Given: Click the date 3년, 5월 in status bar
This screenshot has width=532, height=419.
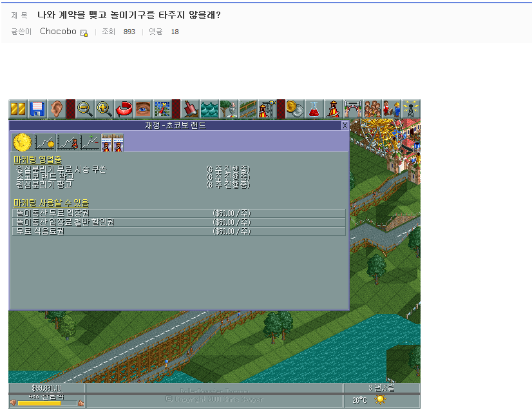Looking at the screenshot, I should (x=381, y=388).
